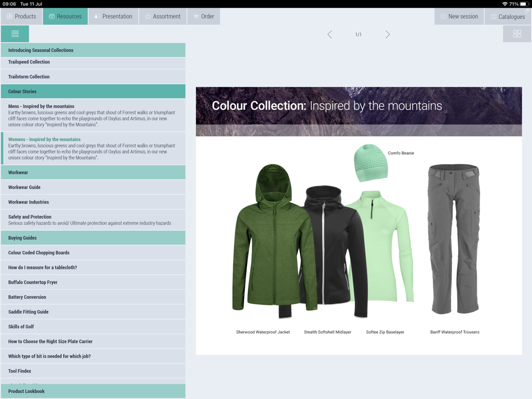The height and width of the screenshot is (399, 532).
Task: Select Mens - Inspired by the mountains
Action: [93, 115]
